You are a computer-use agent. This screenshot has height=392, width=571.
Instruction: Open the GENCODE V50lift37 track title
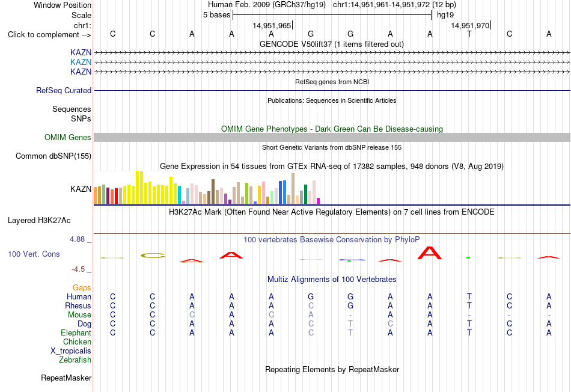[x=332, y=44]
